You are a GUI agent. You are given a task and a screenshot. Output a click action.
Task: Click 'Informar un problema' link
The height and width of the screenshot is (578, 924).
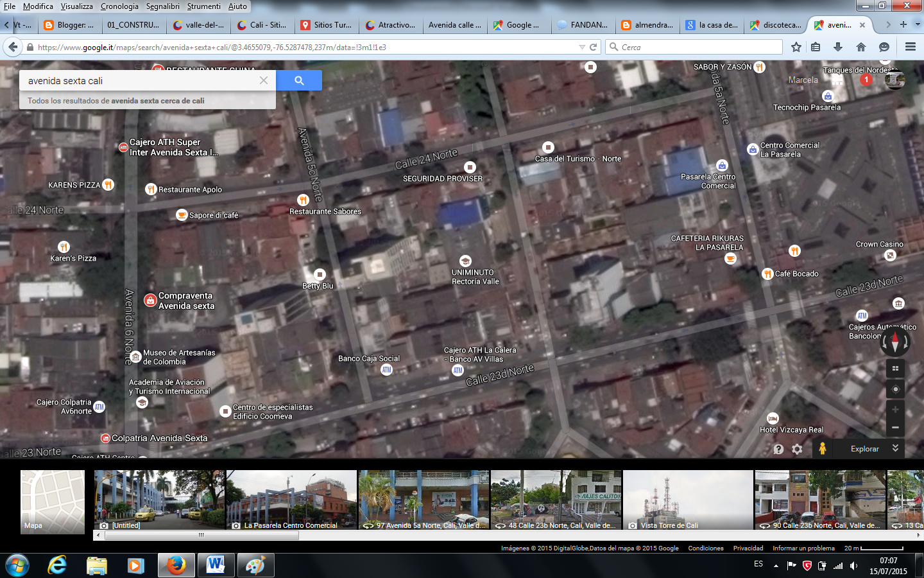click(x=803, y=548)
